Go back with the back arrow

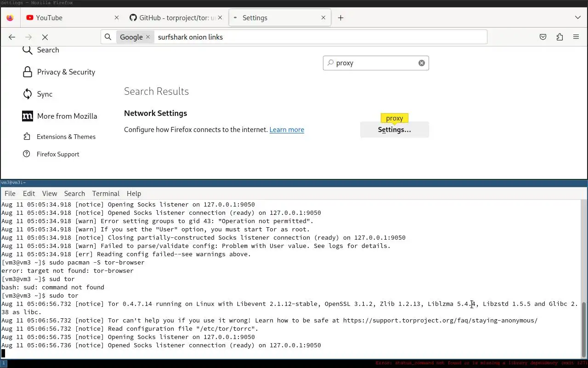(x=12, y=37)
